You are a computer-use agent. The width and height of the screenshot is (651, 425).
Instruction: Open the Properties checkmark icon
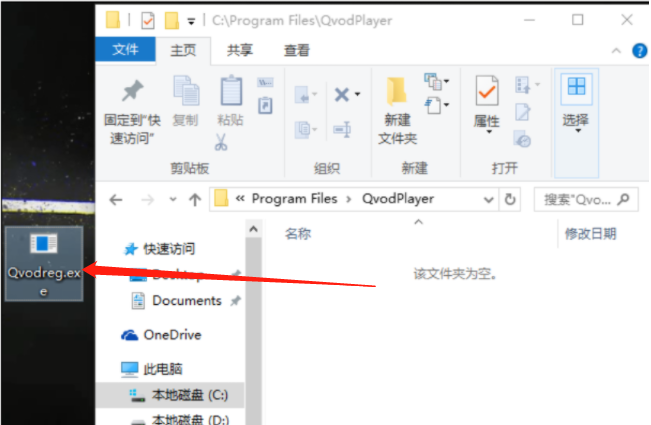[487, 90]
